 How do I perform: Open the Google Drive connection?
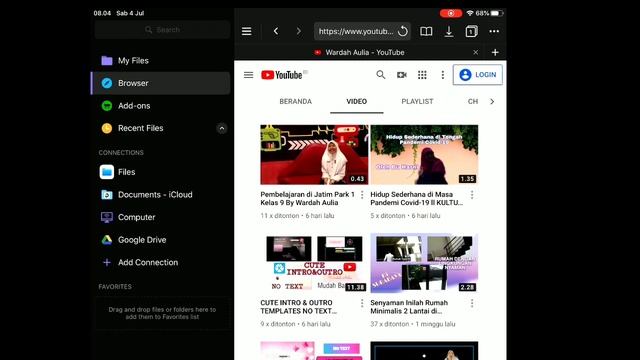pos(160,240)
